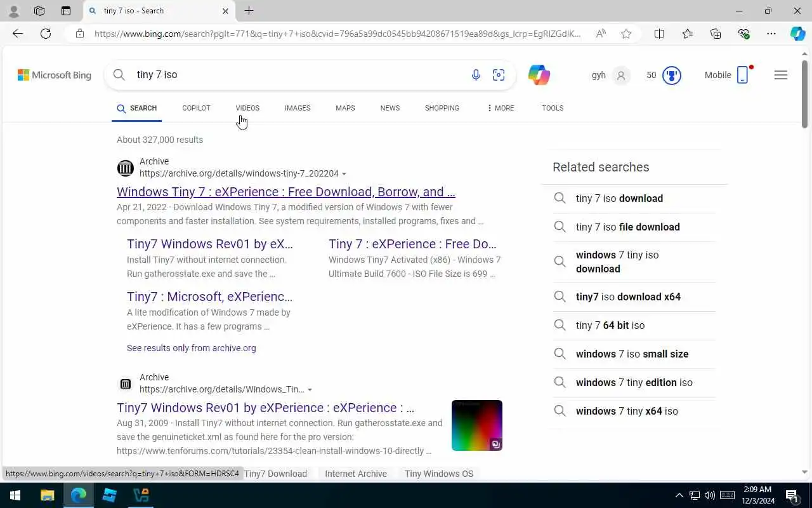The width and height of the screenshot is (812, 508).
Task: Go to Microsoft Bing home logo
Action: point(55,75)
